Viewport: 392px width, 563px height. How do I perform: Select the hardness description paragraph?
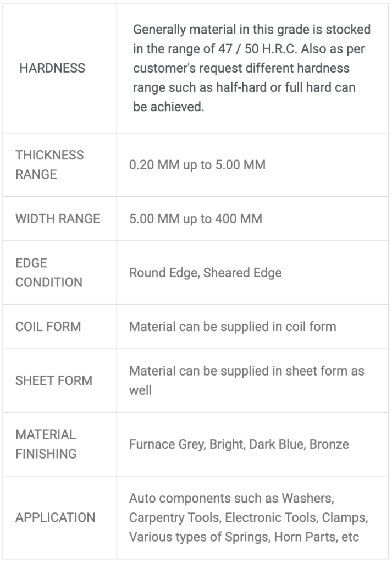[x=252, y=68]
